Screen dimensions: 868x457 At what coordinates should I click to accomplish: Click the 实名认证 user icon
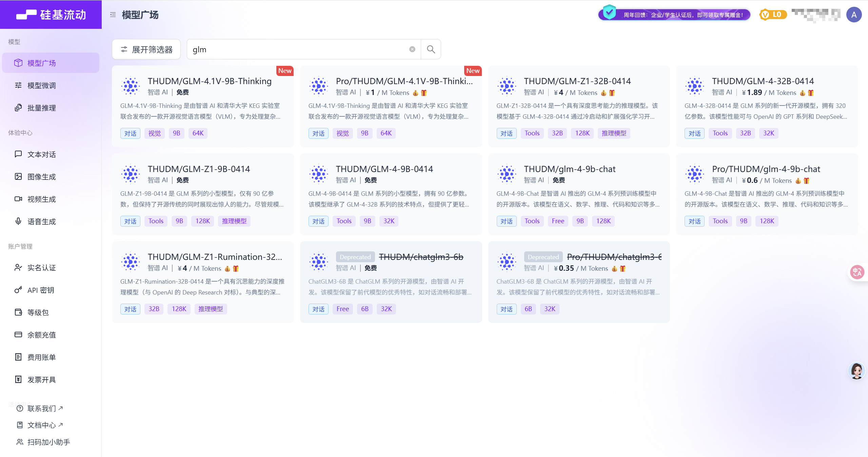point(18,268)
